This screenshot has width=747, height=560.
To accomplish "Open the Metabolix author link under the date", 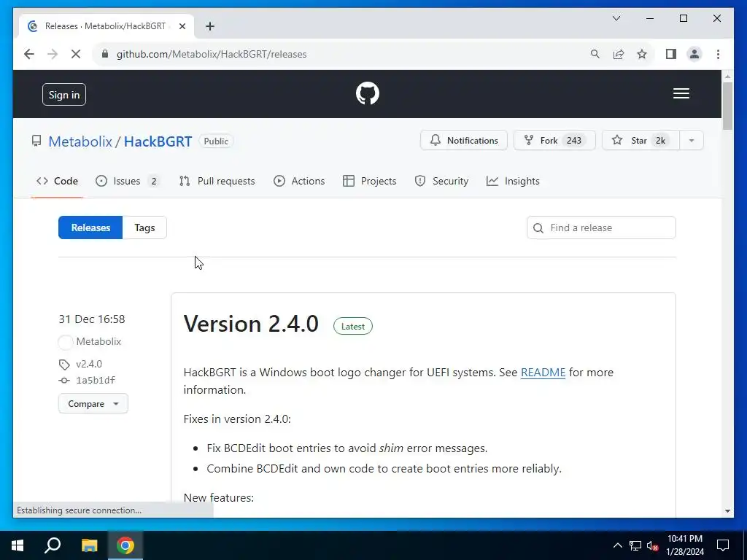I will [98, 341].
